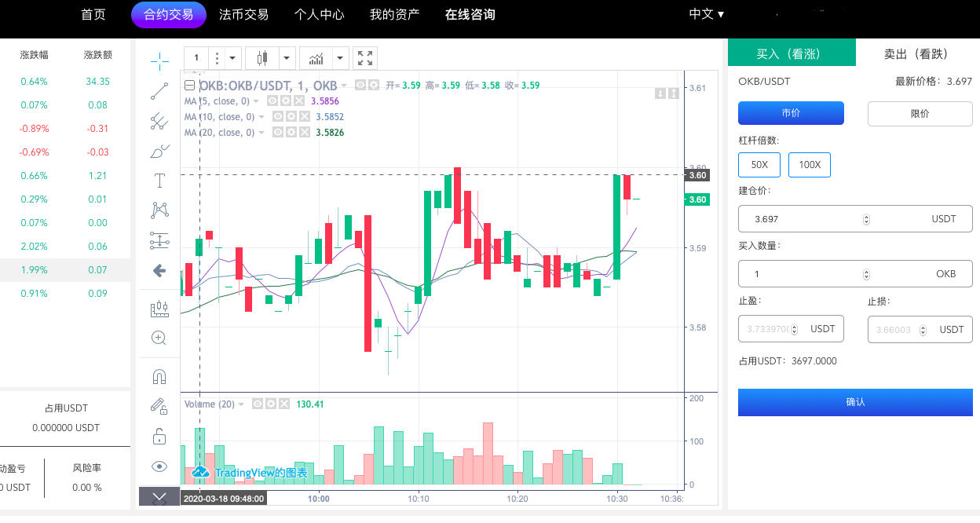Open settings gear for MA 20 indicator
This screenshot has height=523, width=980.
[x=291, y=132]
